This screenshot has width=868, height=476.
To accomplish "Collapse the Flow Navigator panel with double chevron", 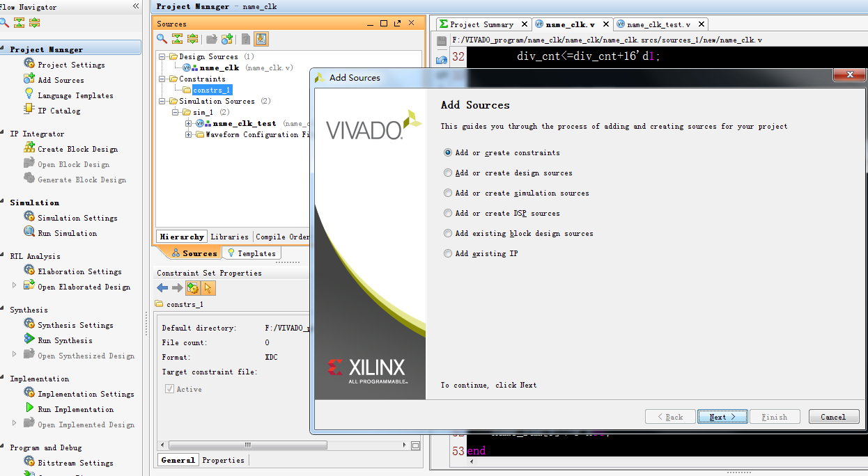I will pyautogui.click(x=136, y=6).
